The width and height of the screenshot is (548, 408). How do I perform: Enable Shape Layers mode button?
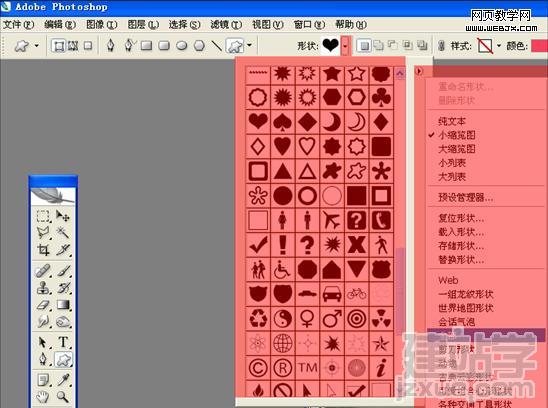(59, 45)
